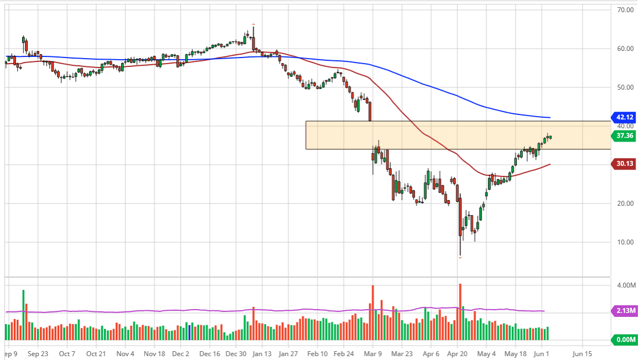Image resolution: width=644 pixels, height=360 pixels.
Task: Click the purple 2.13M volume label
Action: click(x=625, y=311)
